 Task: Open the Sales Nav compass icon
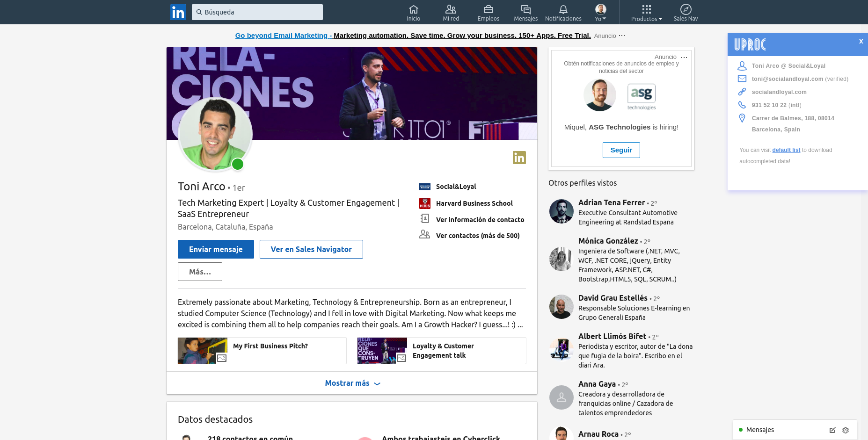tap(686, 9)
